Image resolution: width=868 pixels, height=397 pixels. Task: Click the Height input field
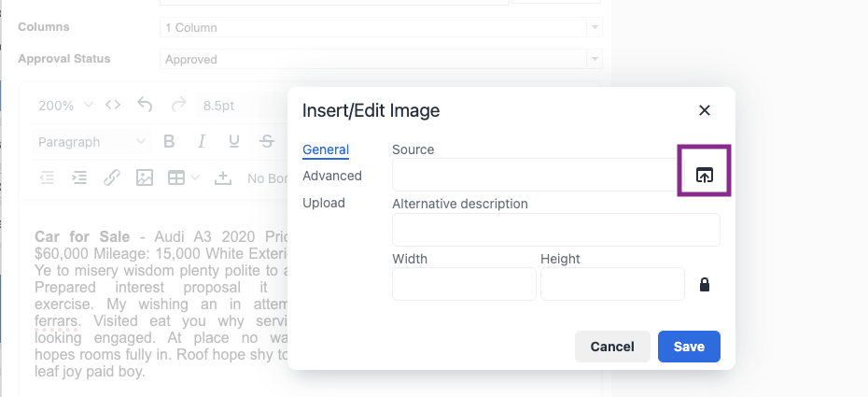612,284
